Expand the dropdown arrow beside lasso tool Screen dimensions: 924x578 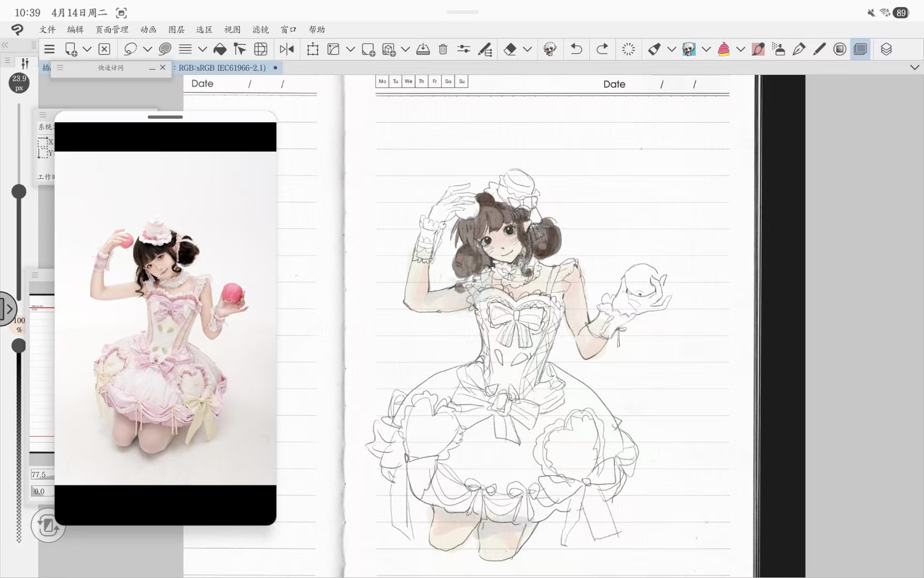tap(148, 49)
